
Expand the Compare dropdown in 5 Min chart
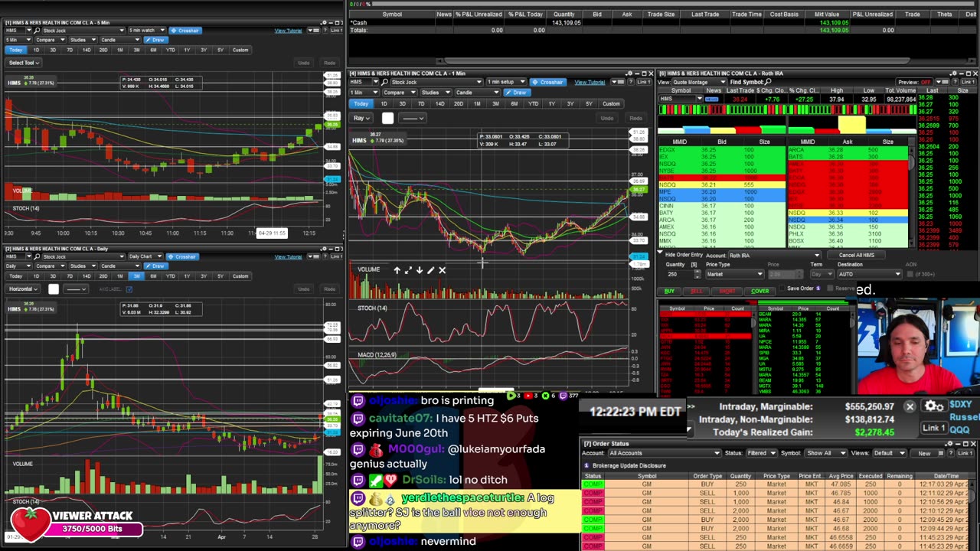tap(51, 40)
